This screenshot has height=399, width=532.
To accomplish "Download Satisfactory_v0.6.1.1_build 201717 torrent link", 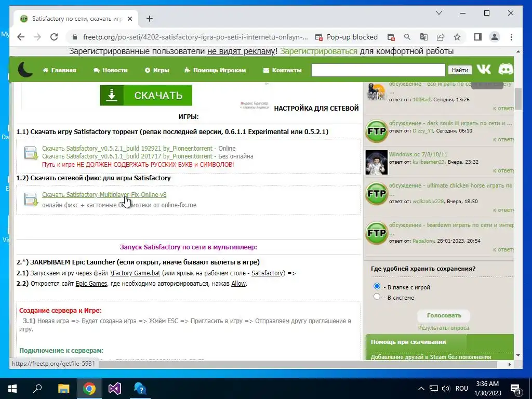I will point(127,156).
